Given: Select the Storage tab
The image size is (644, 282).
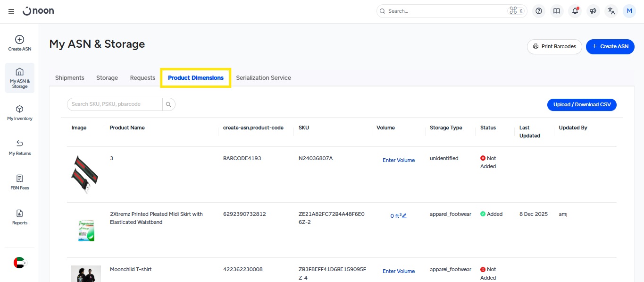Looking at the screenshot, I should (107, 78).
